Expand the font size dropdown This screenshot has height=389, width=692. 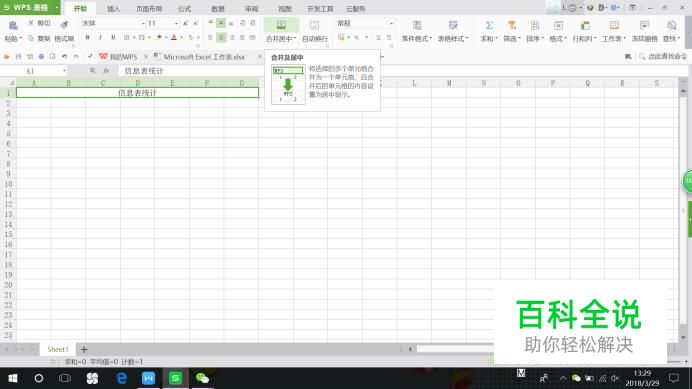pos(176,23)
